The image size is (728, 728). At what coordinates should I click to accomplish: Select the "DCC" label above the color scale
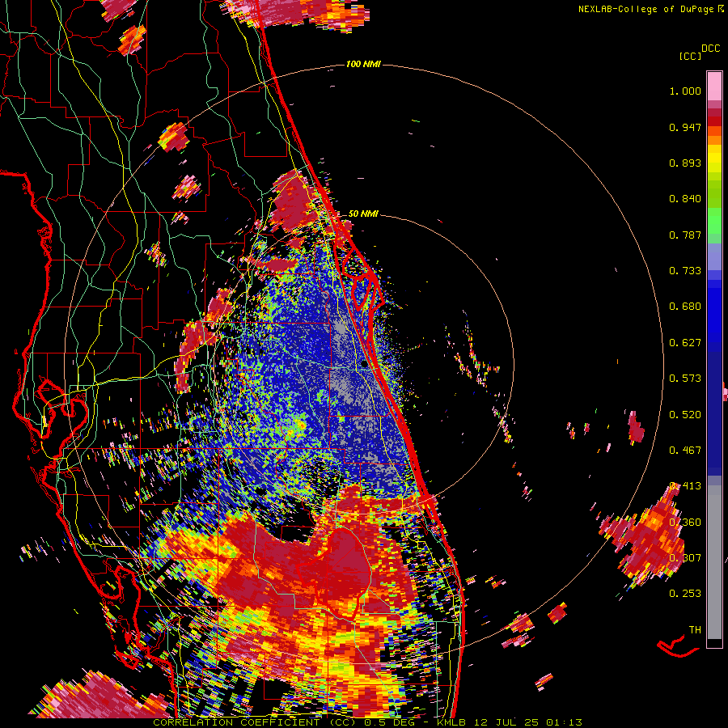[710, 49]
